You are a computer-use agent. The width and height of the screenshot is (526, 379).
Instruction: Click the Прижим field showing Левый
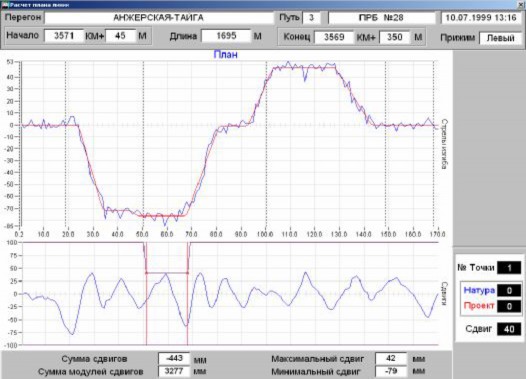tap(500, 38)
